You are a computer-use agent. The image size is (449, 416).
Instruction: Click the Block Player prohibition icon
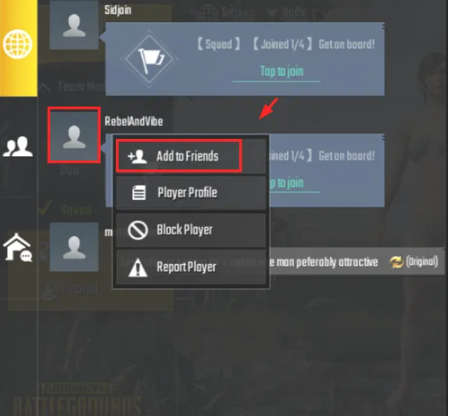138,230
